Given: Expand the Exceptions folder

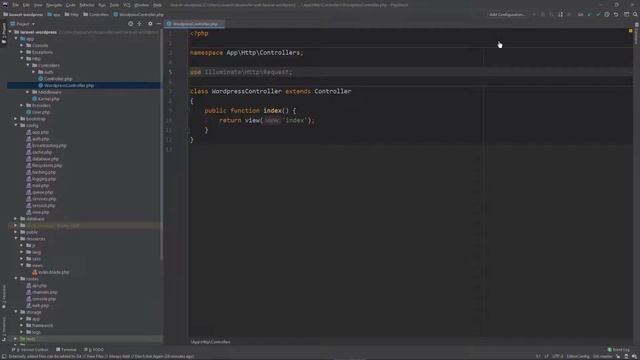Looking at the screenshot, I should tap(22, 52).
